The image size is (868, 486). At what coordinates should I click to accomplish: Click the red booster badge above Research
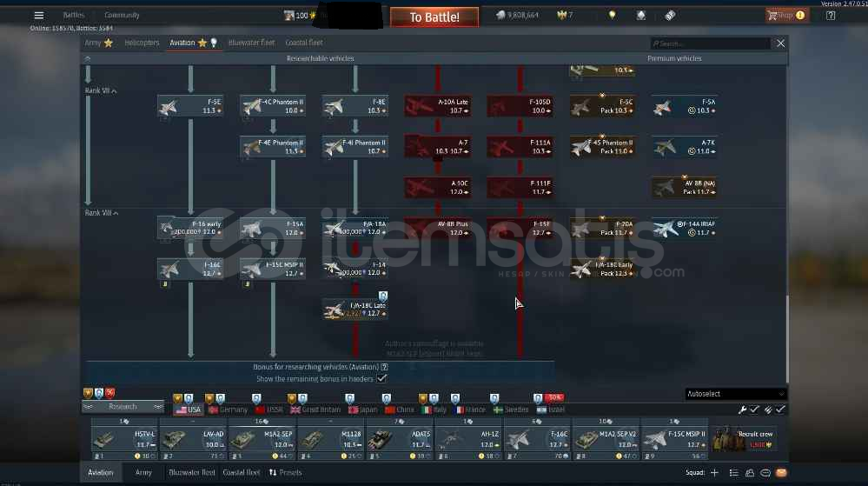point(110,393)
